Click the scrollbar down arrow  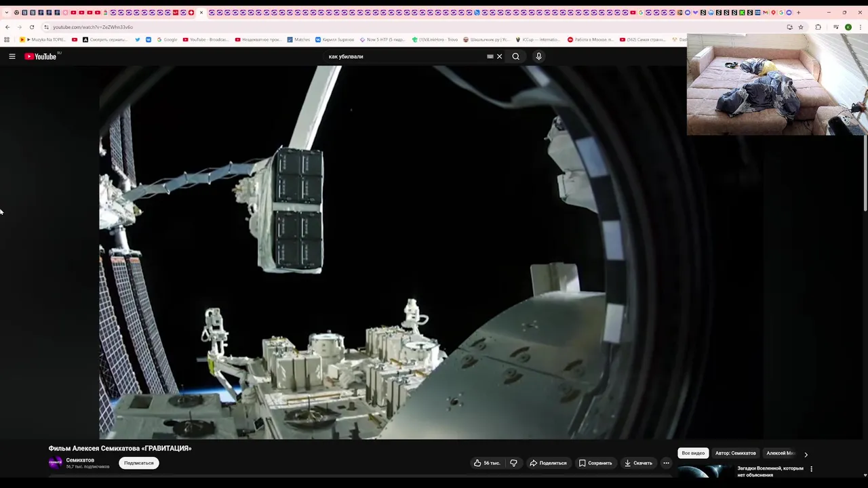click(x=864, y=476)
